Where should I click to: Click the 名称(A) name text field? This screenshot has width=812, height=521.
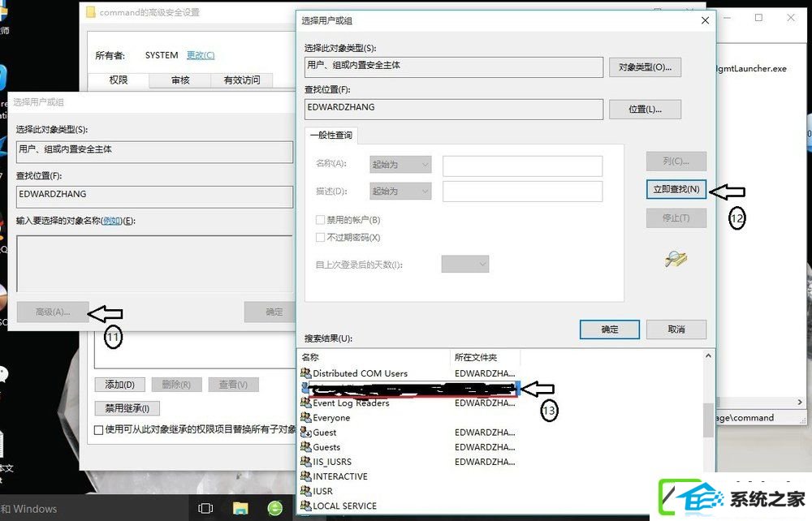(x=522, y=166)
